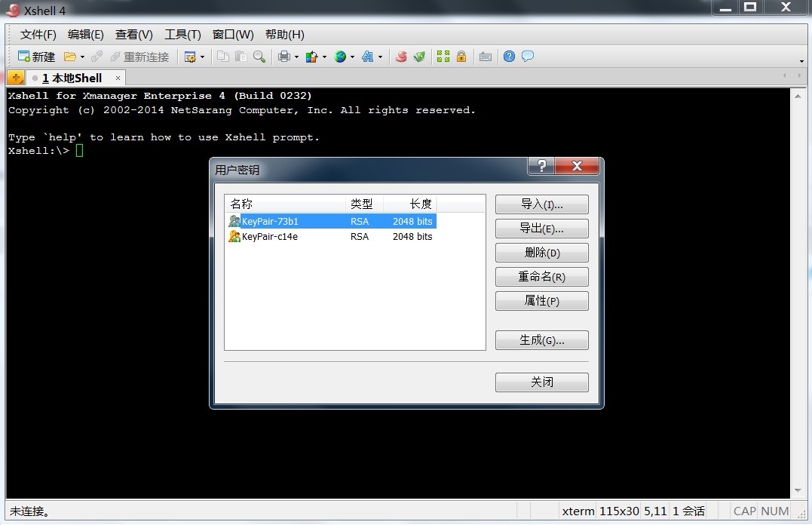Click the 导出(E)... export button
Screen dimensions: 812x525
[x=541, y=229]
